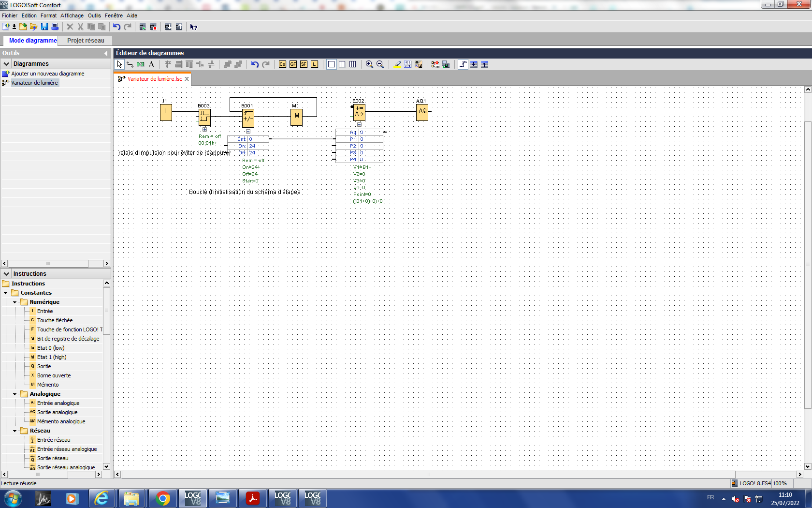Click the Save floppy disk icon
812x508 pixels.
pyautogui.click(x=44, y=27)
